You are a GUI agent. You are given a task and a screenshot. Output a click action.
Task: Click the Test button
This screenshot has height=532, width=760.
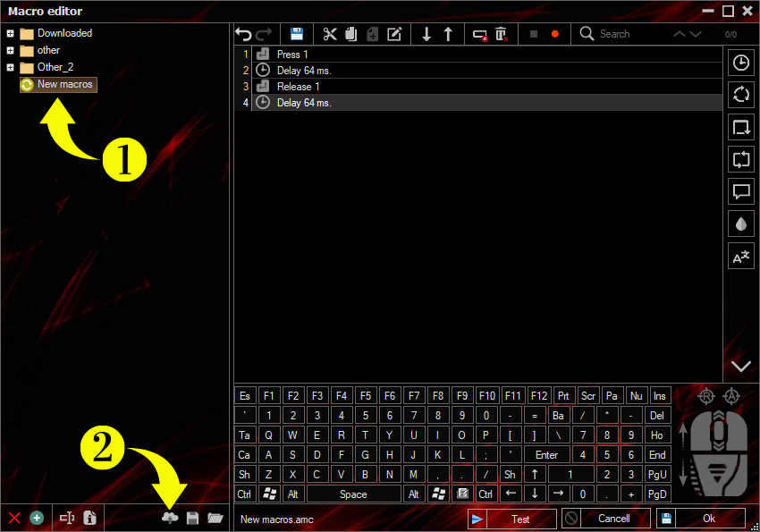pos(511,519)
